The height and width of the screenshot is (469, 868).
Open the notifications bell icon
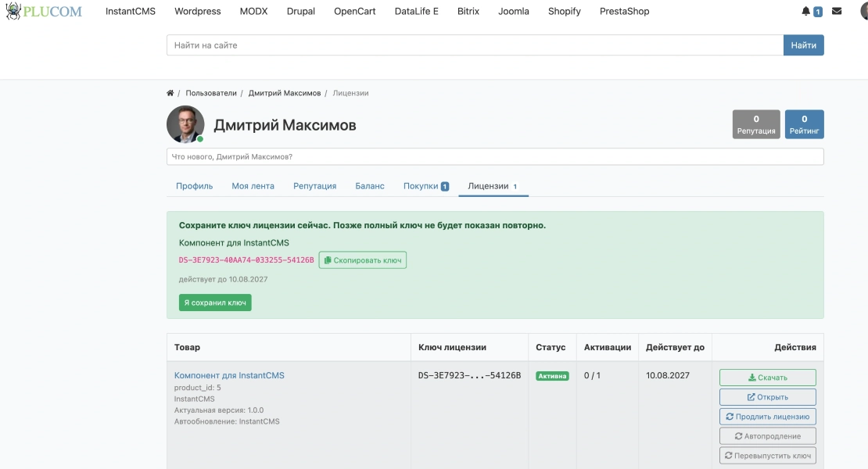pyautogui.click(x=805, y=11)
